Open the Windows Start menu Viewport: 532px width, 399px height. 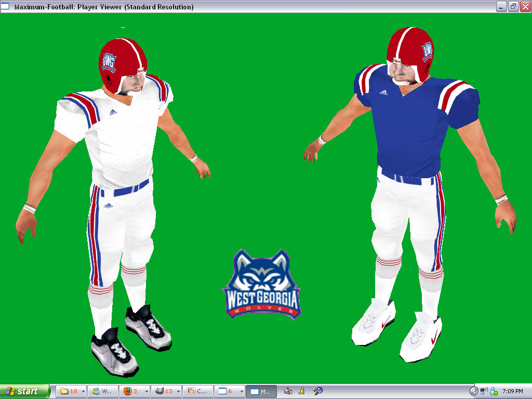25,391
